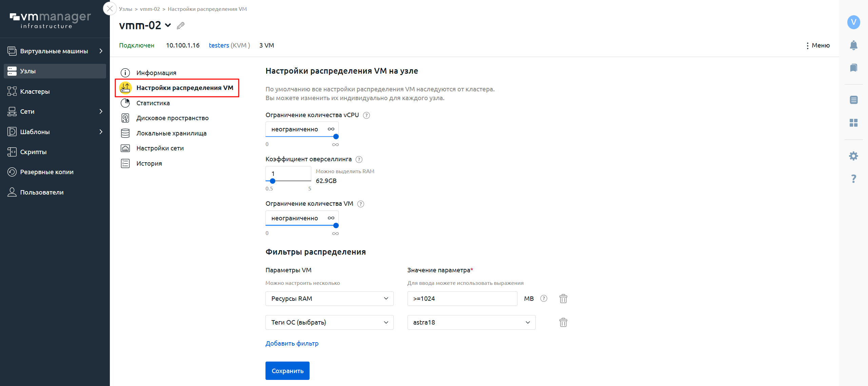
Task: Click the overselling coefficient slider handle
Action: click(273, 181)
